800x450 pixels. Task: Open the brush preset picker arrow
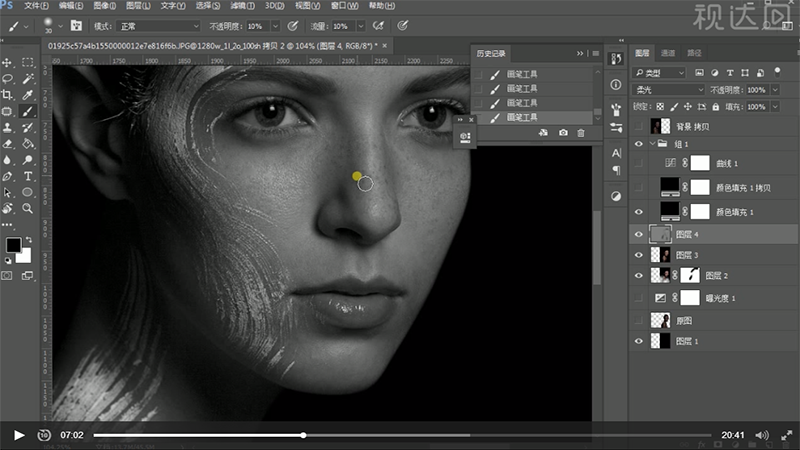tap(60, 26)
